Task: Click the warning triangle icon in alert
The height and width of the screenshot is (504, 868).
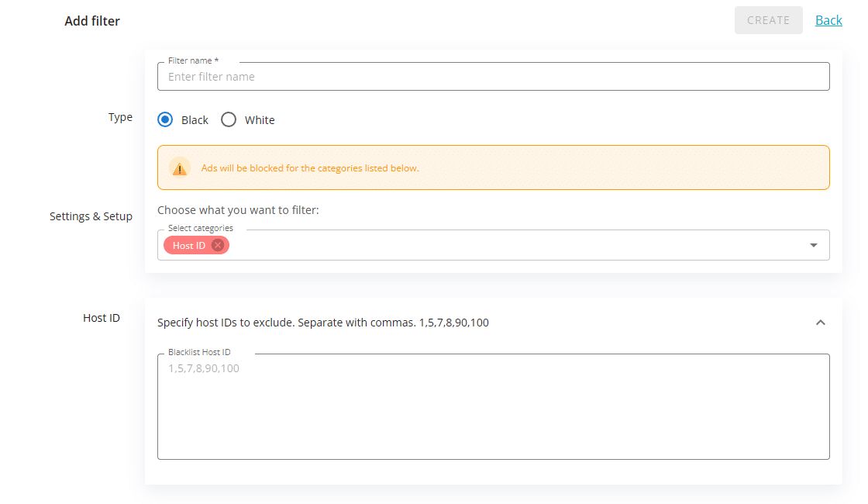Action: click(x=179, y=167)
